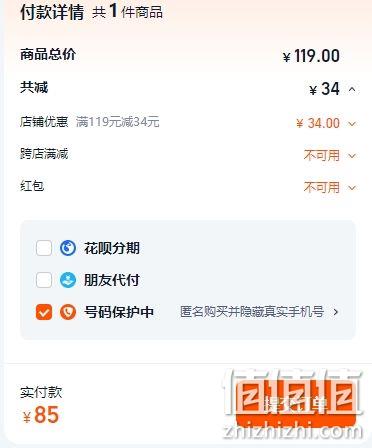The image size is (372, 448).
Task: Click the 满119元减34元 coupon description
Action: point(118,122)
